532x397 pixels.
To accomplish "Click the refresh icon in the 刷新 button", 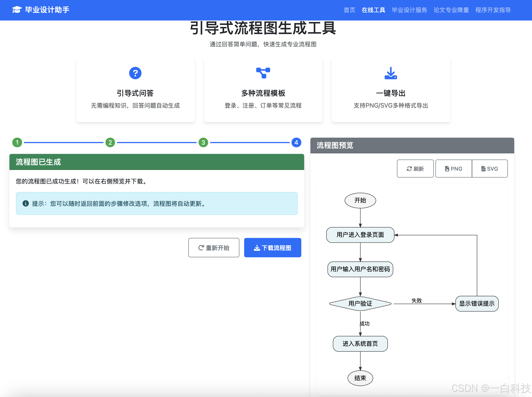I will pyautogui.click(x=409, y=168).
